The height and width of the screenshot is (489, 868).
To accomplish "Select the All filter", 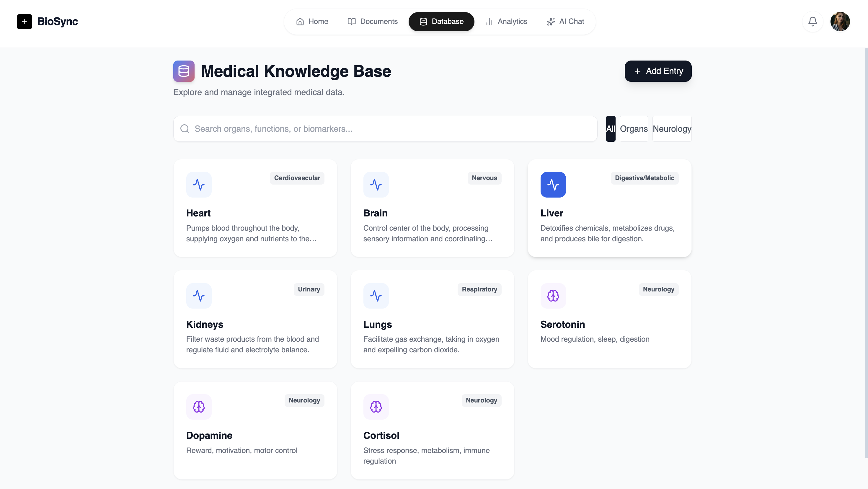I will click(610, 129).
